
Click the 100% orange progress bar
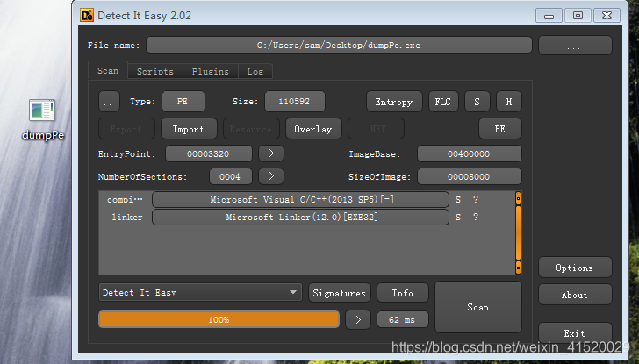pos(219,319)
